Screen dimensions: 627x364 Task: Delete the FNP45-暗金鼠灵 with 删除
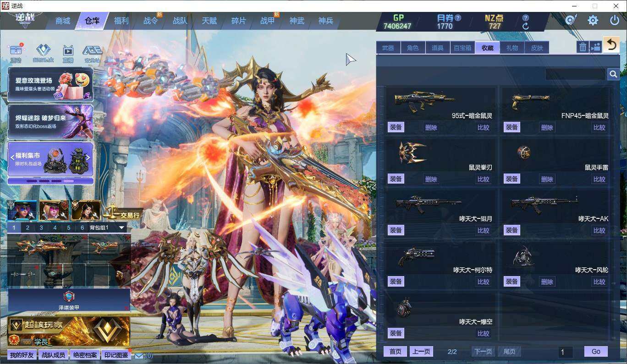click(547, 127)
